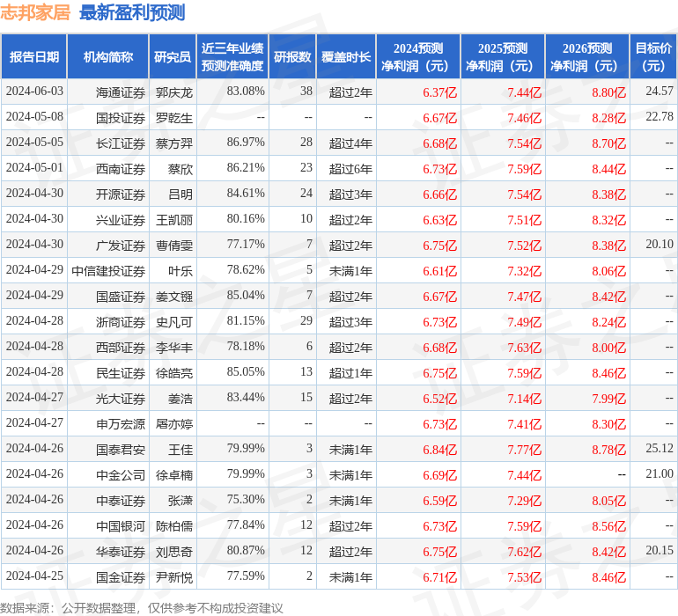The height and width of the screenshot is (616, 678).
Task: Click the 6.52亿 2024 forecast value
Action: tap(439, 399)
